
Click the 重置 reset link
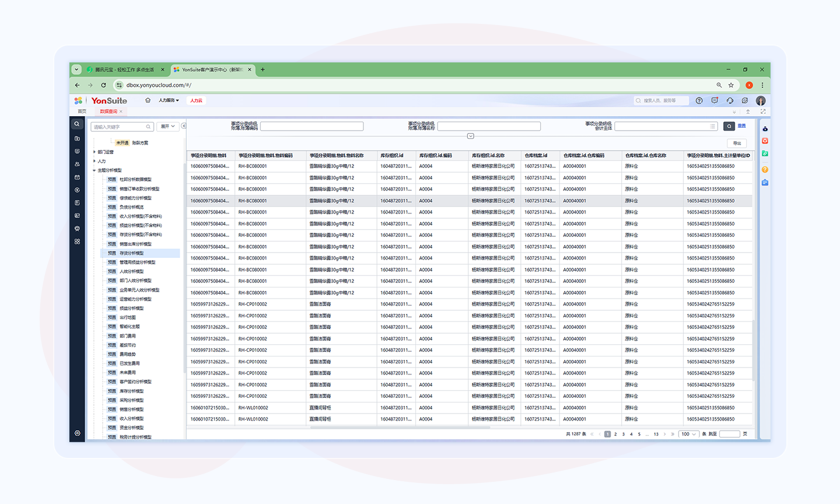(x=741, y=126)
